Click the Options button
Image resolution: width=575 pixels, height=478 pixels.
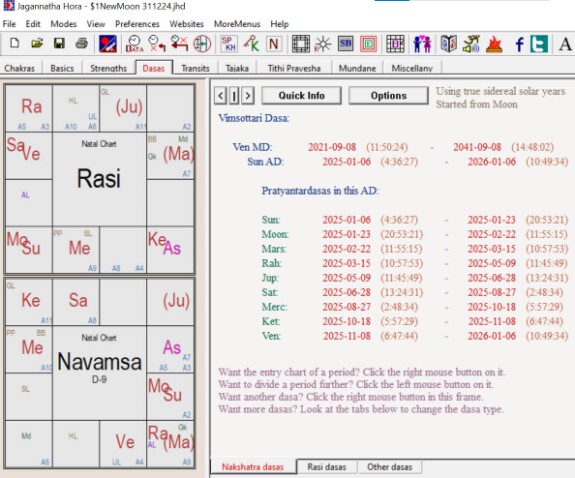[388, 95]
